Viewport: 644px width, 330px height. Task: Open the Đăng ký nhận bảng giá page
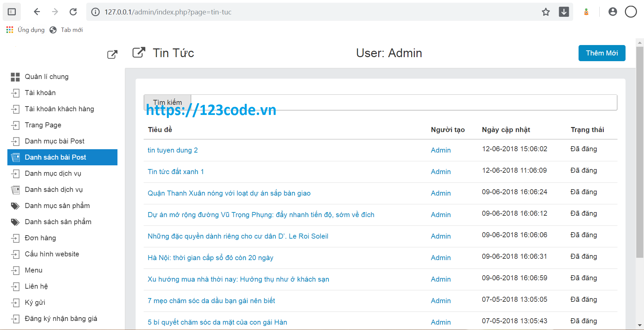(x=61, y=319)
